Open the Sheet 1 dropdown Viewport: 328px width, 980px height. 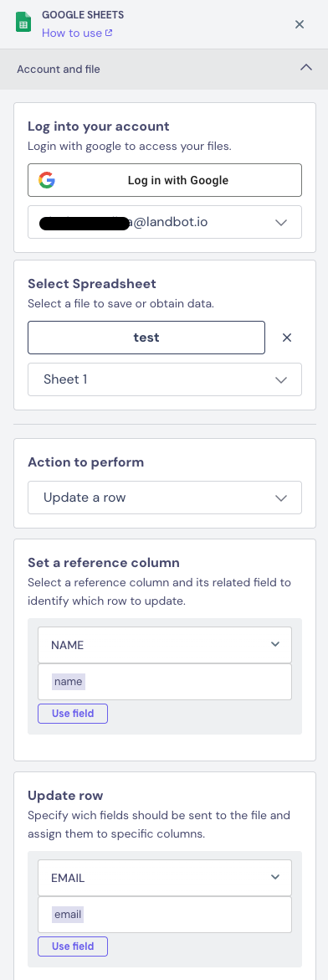[165, 379]
